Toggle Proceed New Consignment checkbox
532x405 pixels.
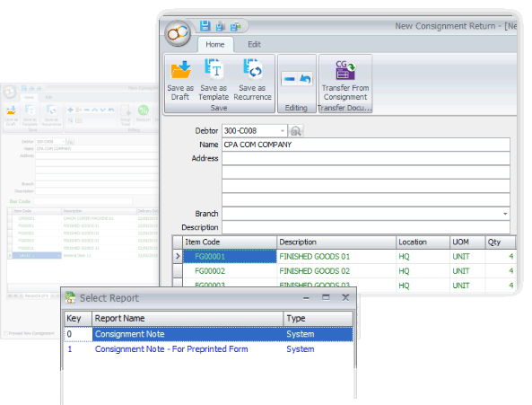5,333
